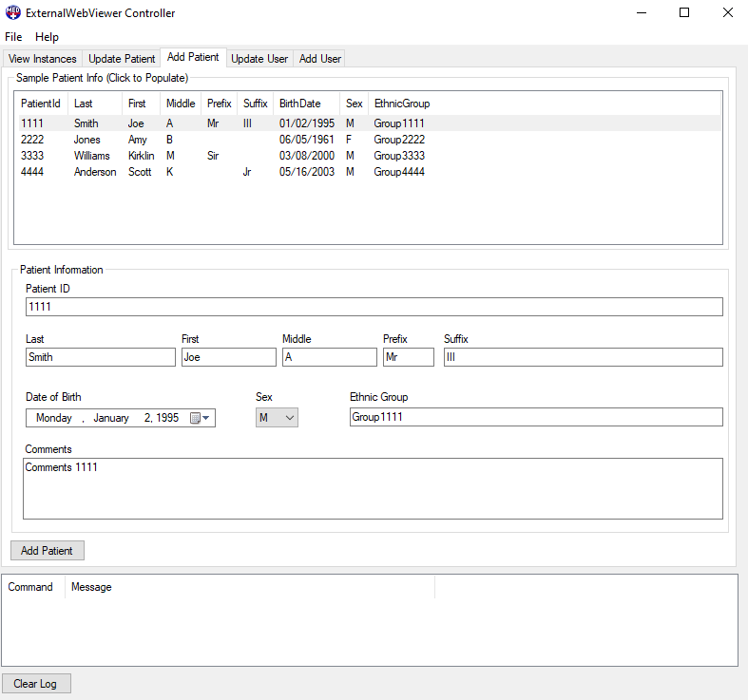Open the File menu
Viewport: 748px width, 700px height.
(x=13, y=37)
